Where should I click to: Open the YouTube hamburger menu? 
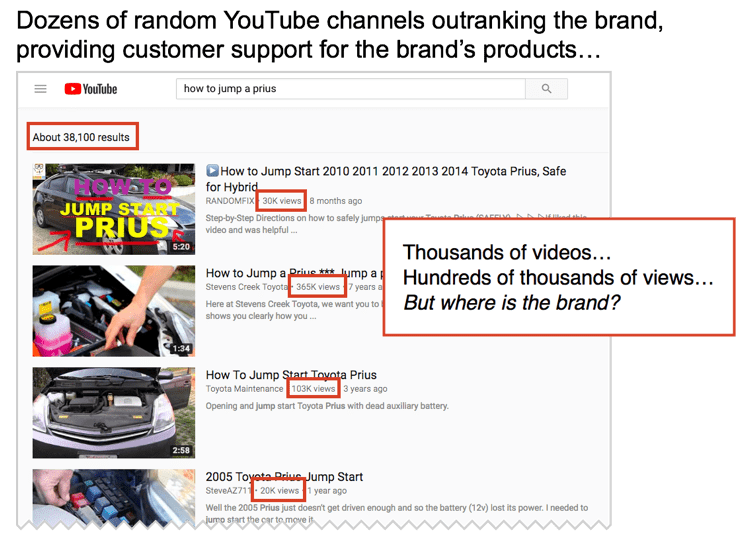(41, 89)
